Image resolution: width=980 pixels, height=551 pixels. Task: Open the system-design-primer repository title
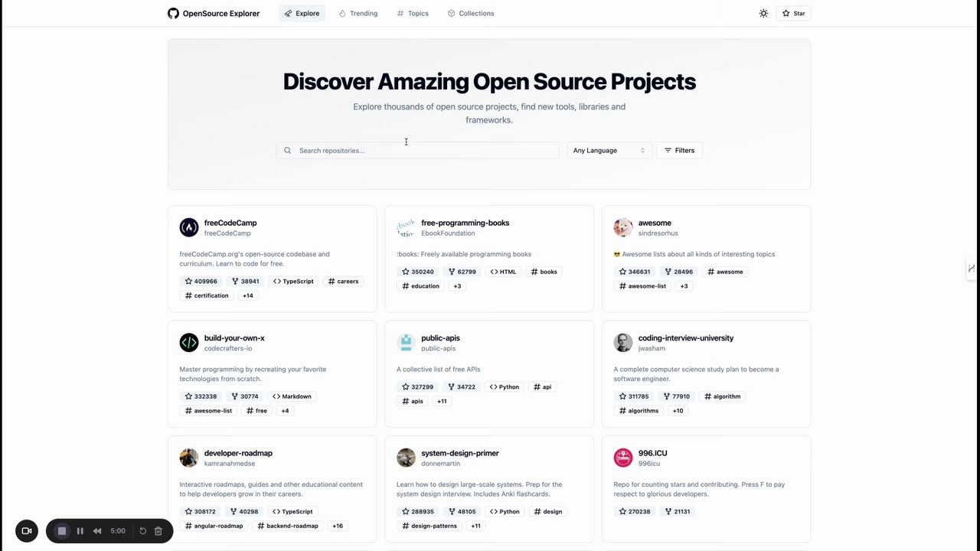pos(460,453)
